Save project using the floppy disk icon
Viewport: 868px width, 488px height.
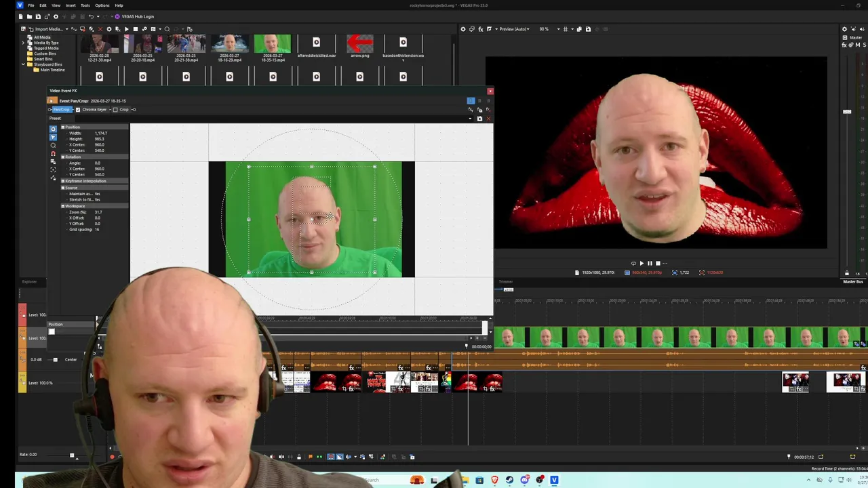[38, 16]
